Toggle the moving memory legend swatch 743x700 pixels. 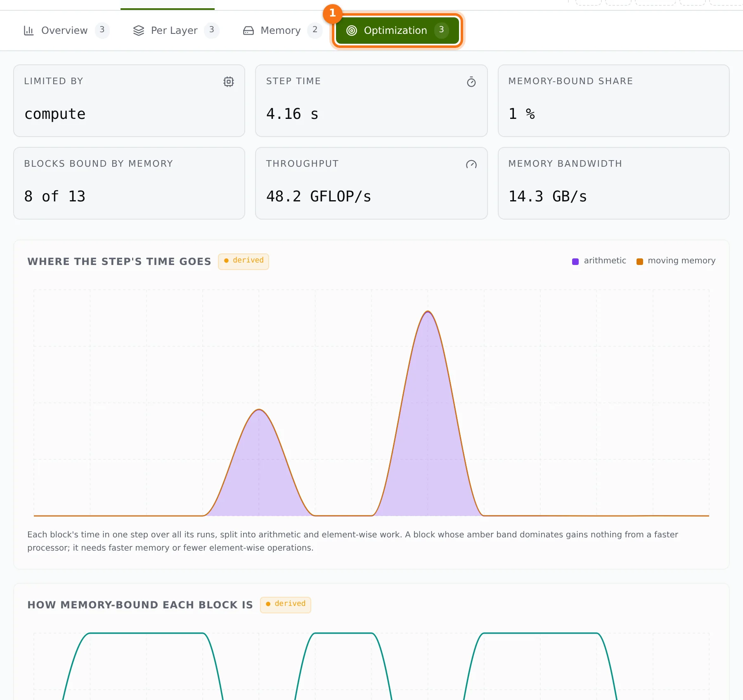(640, 261)
